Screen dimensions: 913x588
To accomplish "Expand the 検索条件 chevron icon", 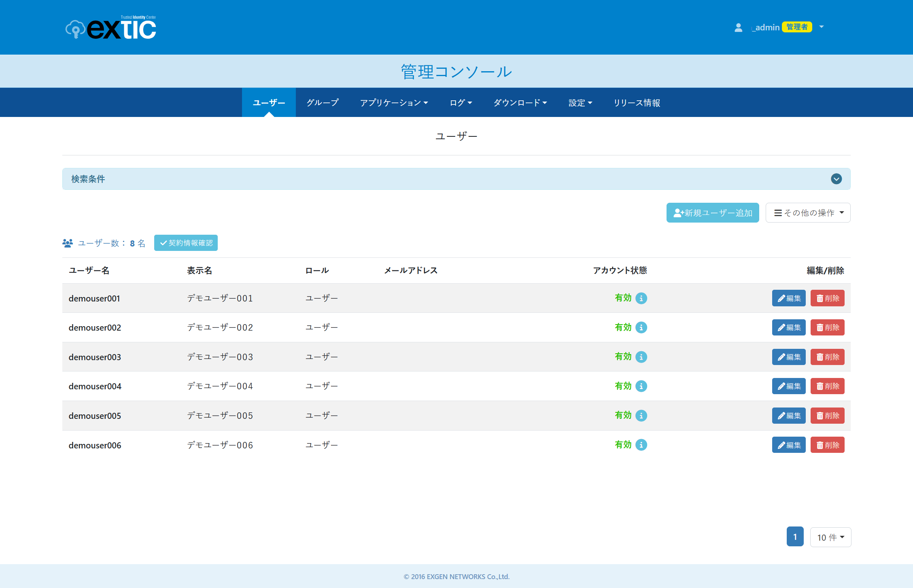I will [x=836, y=179].
